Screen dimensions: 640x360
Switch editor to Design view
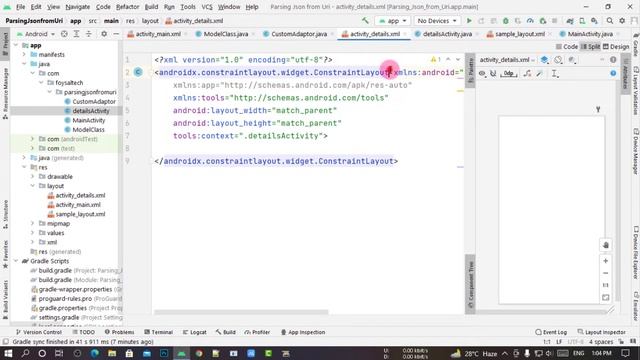point(616,47)
